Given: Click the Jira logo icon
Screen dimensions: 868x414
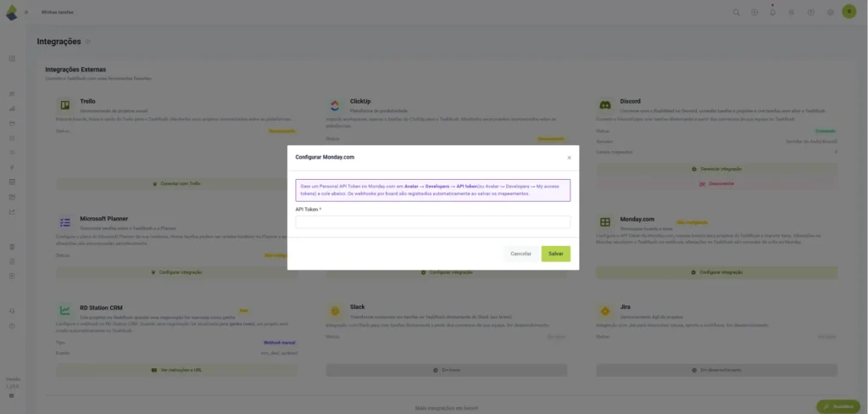Looking at the screenshot, I should click(x=604, y=310).
